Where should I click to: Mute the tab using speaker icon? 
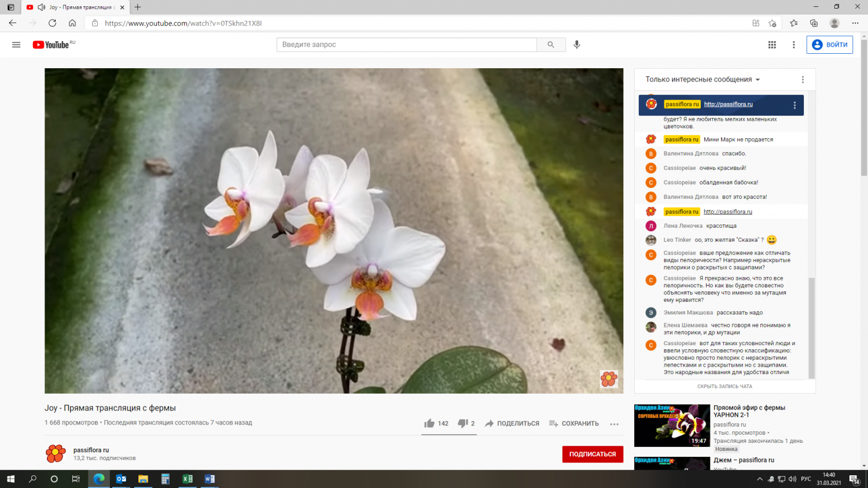[x=42, y=8]
